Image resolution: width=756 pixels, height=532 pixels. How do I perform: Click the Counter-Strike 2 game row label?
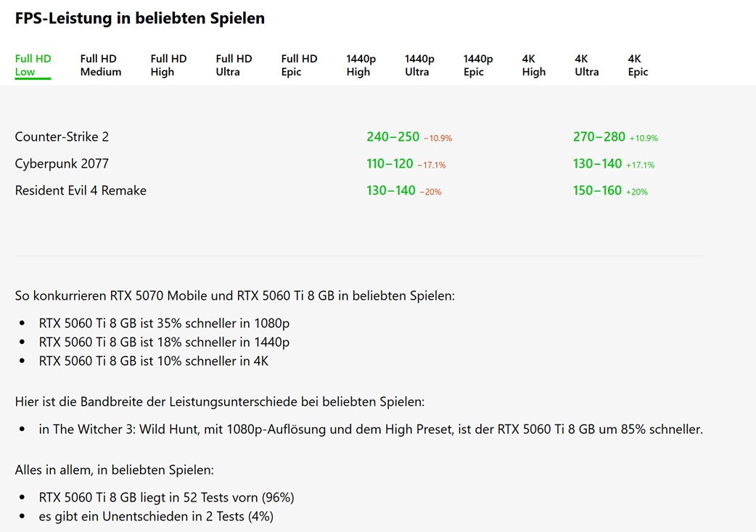62,137
